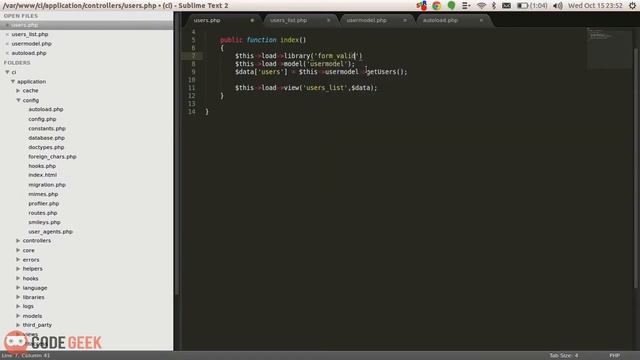Open profiler.php in the sidebar tree
This screenshot has height=360, width=640.
[x=44, y=204]
